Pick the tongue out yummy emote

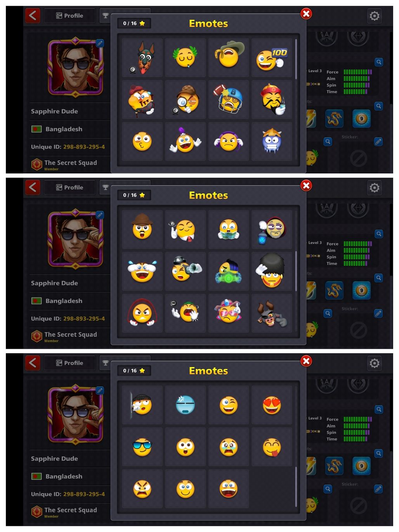tap(272, 447)
